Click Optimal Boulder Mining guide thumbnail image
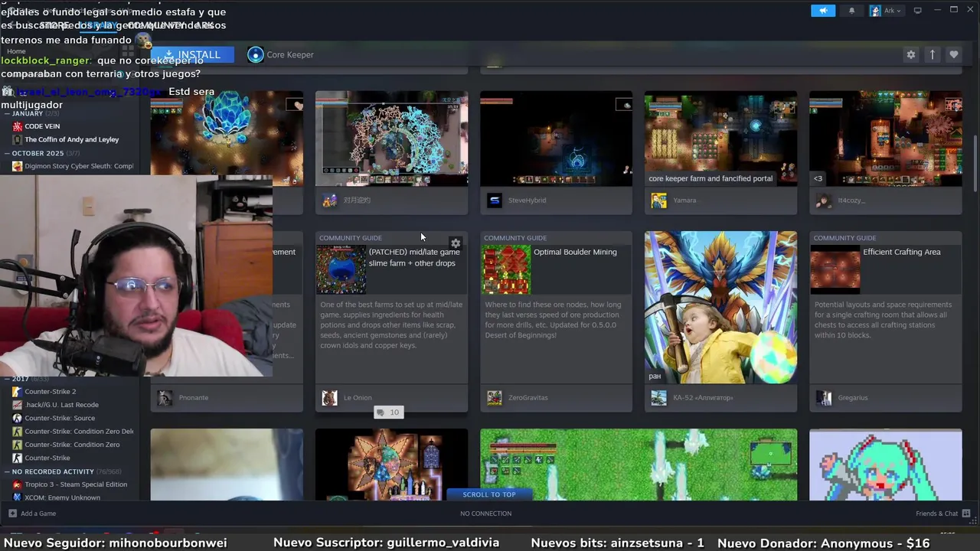 506,270
